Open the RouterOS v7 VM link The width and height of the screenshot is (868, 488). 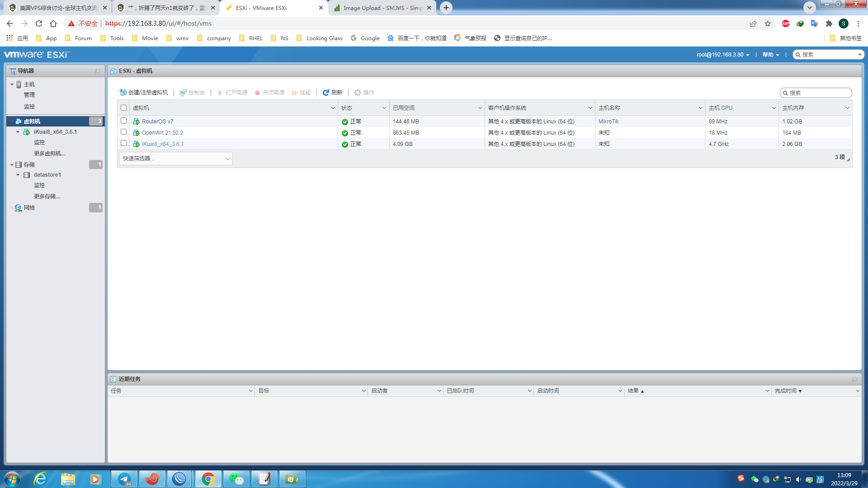tap(157, 122)
